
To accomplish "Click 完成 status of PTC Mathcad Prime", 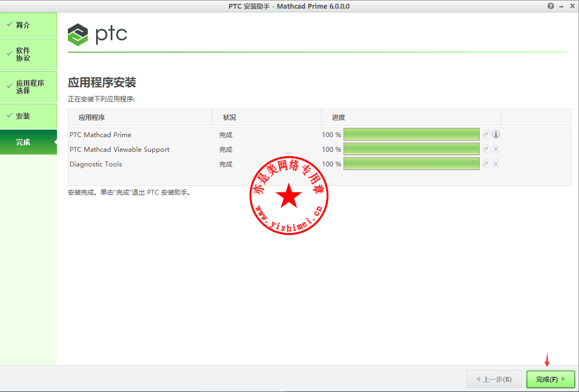I will [x=226, y=134].
